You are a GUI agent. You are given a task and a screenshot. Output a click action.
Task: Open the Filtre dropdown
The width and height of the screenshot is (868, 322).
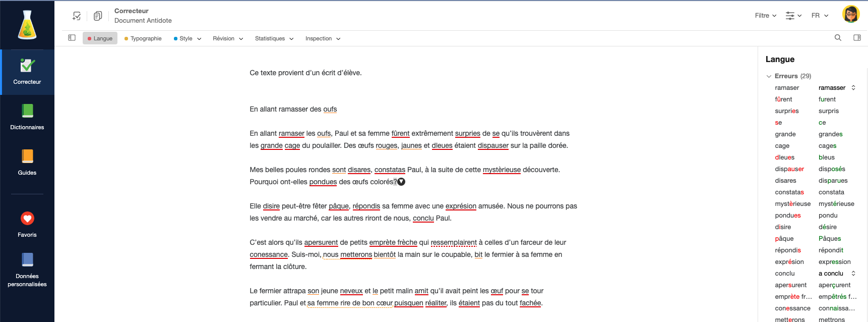click(x=766, y=16)
